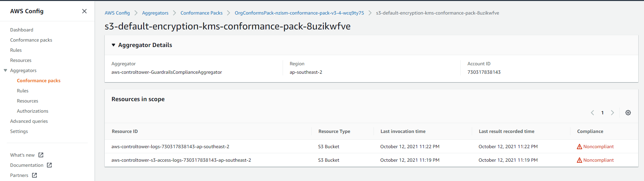Navigate to OrgConformsPack-nzism breadcrumb link
The width and height of the screenshot is (644, 181).
pos(299,13)
